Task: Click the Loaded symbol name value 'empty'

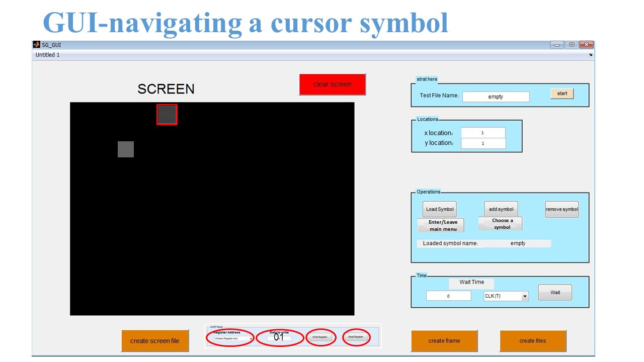Action: [x=518, y=243]
